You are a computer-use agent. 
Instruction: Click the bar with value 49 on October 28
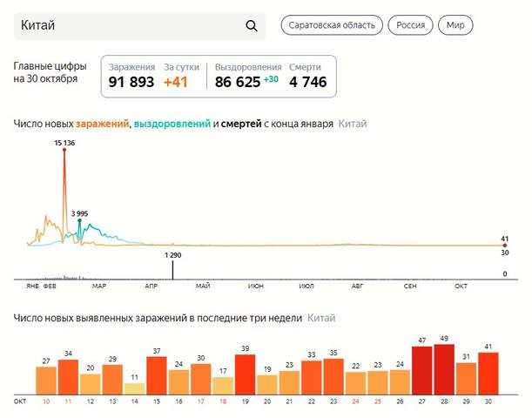(x=444, y=370)
